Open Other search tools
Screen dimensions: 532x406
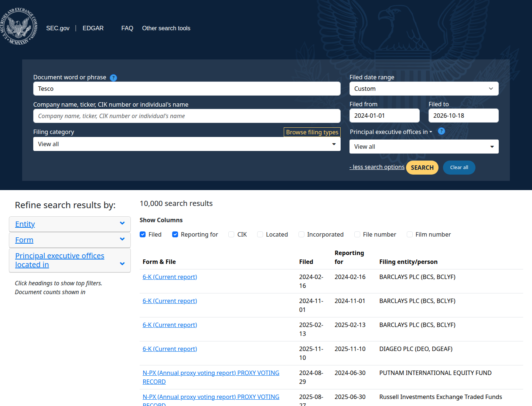[x=166, y=28]
